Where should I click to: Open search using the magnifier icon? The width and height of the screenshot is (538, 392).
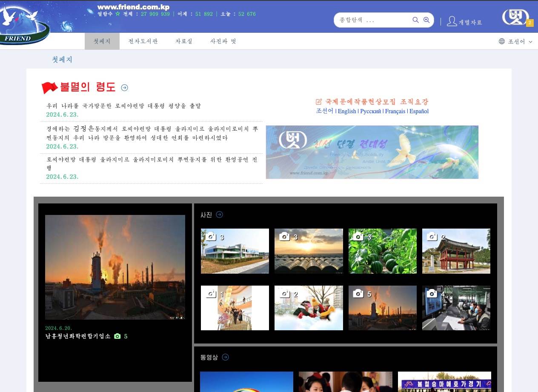[x=415, y=20]
